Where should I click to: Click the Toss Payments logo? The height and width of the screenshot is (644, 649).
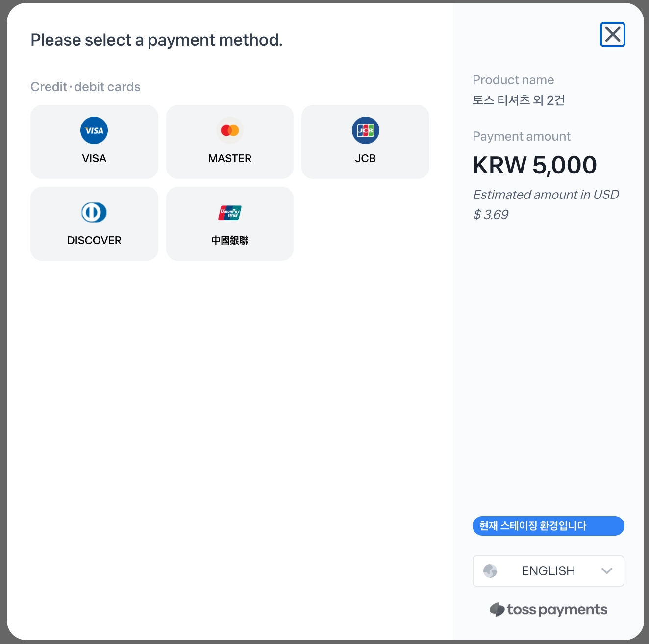(x=549, y=610)
